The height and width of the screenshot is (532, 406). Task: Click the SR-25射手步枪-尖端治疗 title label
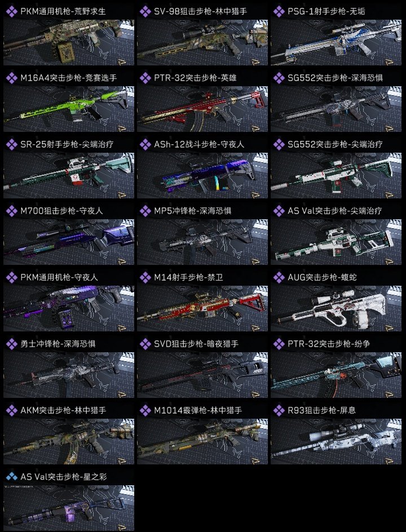click(x=67, y=144)
